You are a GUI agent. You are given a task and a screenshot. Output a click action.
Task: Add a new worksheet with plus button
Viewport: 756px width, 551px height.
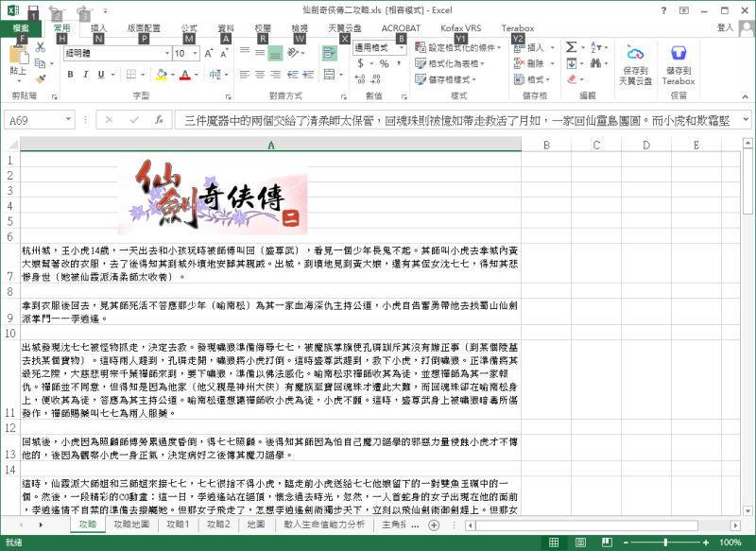(x=434, y=525)
